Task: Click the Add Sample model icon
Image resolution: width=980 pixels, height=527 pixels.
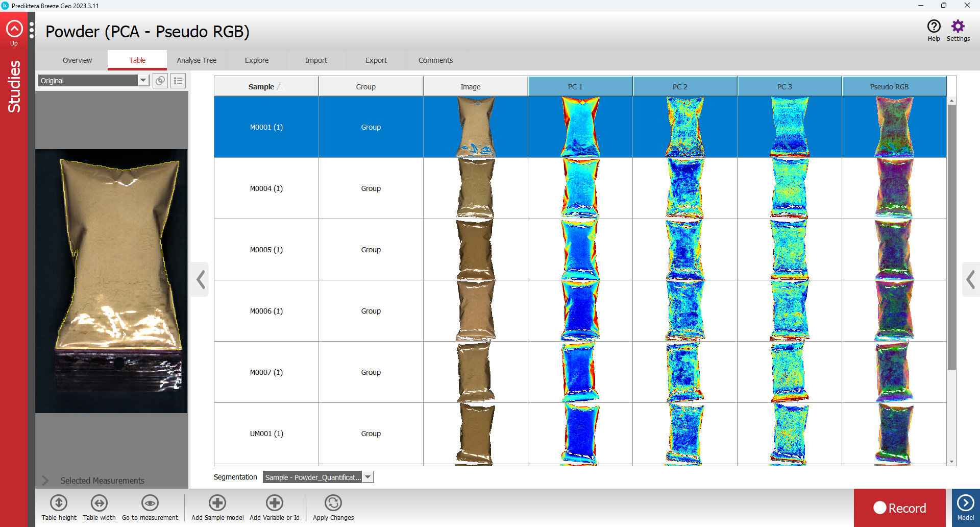Action: point(217,503)
